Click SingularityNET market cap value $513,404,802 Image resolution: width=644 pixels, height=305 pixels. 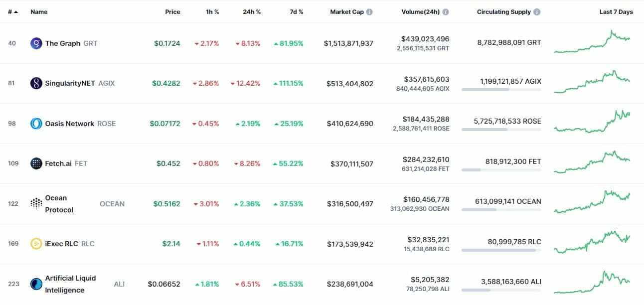350,84
